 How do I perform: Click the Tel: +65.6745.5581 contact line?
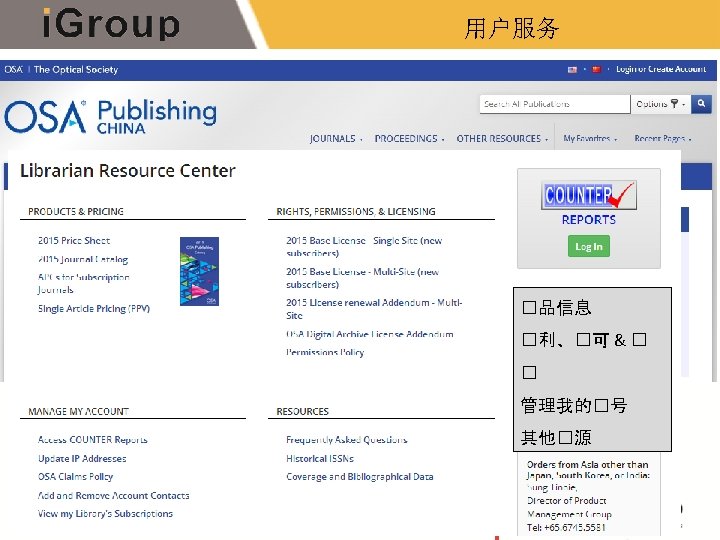[x=566, y=528]
